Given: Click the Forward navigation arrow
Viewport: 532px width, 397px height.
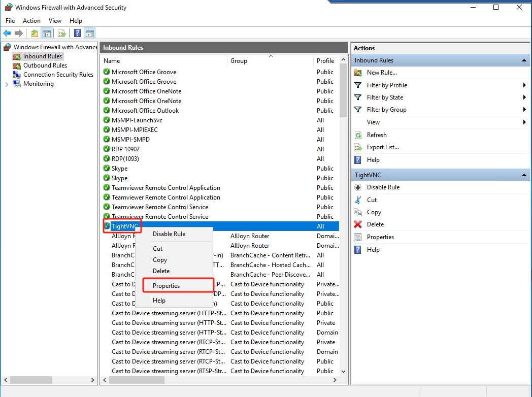Looking at the screenshot, I should [x=18, y=33].
